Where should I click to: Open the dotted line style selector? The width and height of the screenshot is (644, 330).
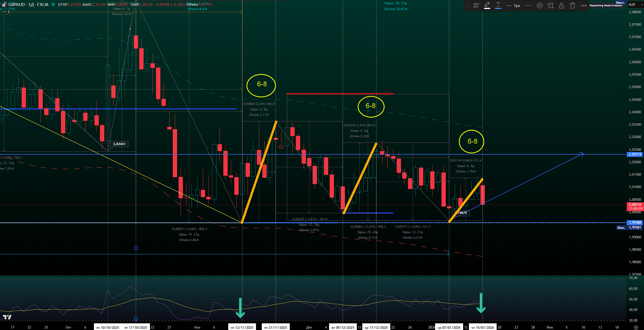pyautogui.click(x=528, y=5)
